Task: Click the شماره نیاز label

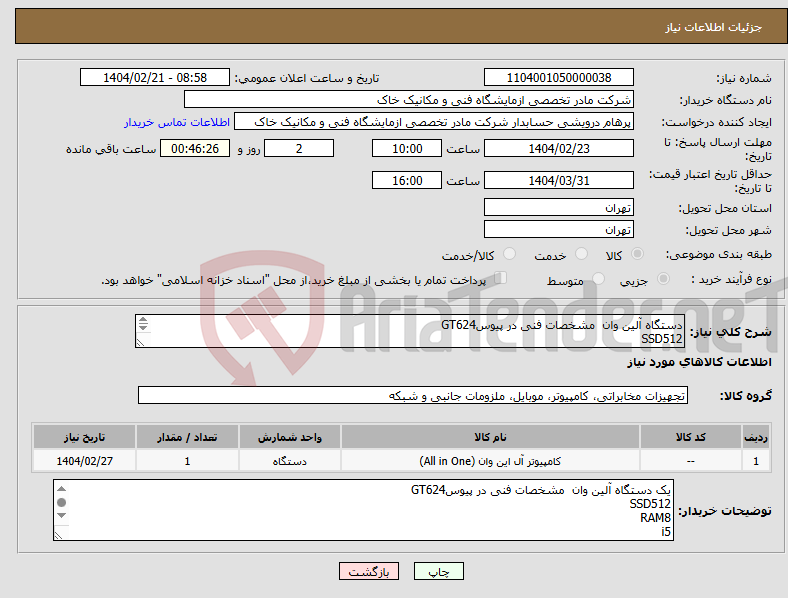Action: click(x=743, y=78)
